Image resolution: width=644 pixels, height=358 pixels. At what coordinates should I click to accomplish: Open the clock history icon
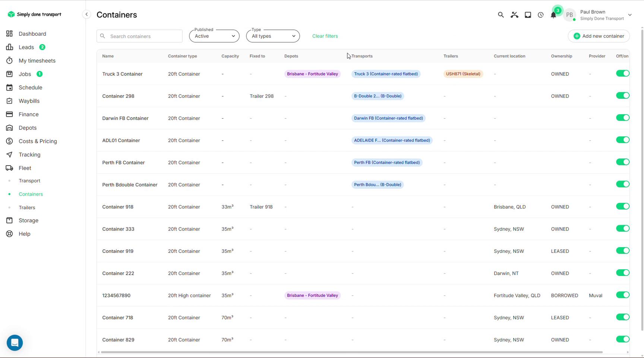pyautogui.click(x=541, y=15)
